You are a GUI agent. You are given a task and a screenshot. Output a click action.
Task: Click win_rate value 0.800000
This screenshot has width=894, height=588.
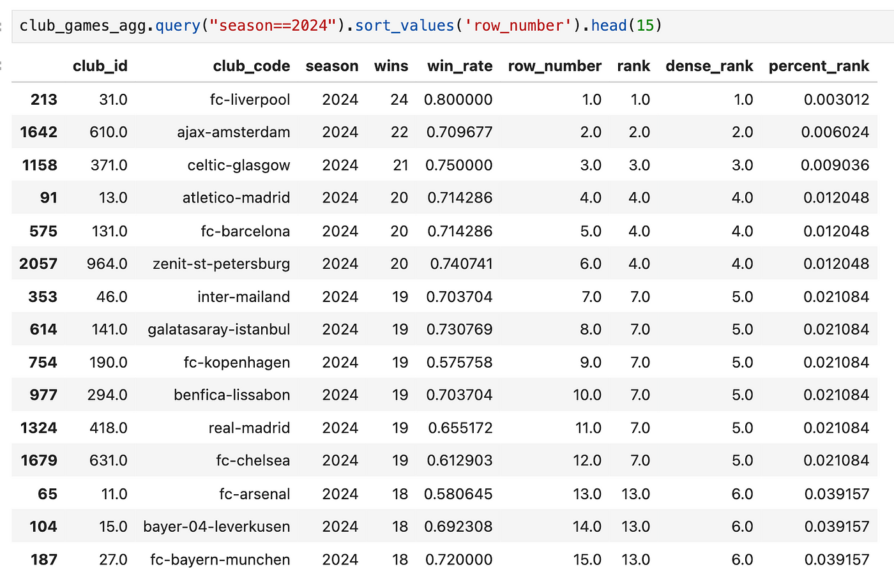458,100
